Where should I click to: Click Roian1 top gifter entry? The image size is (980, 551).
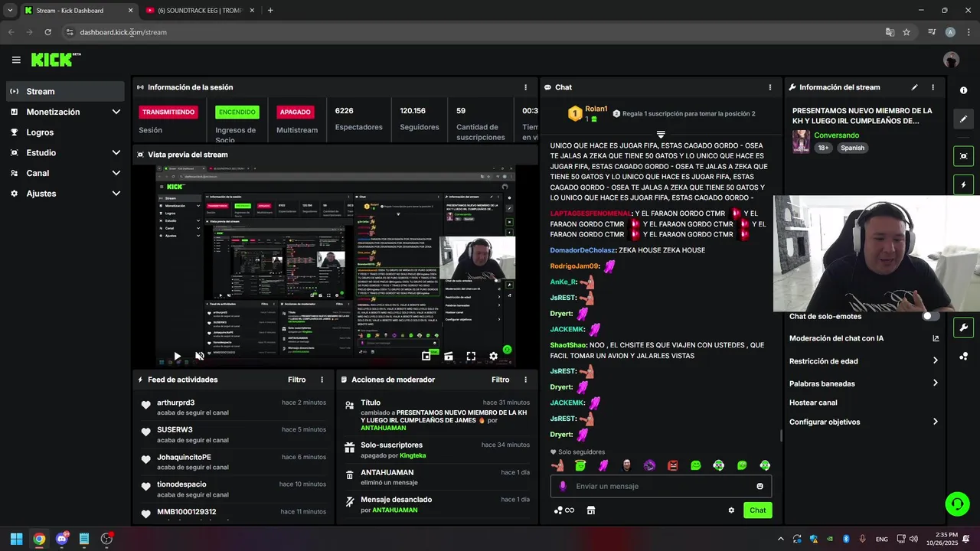point(588,113)
